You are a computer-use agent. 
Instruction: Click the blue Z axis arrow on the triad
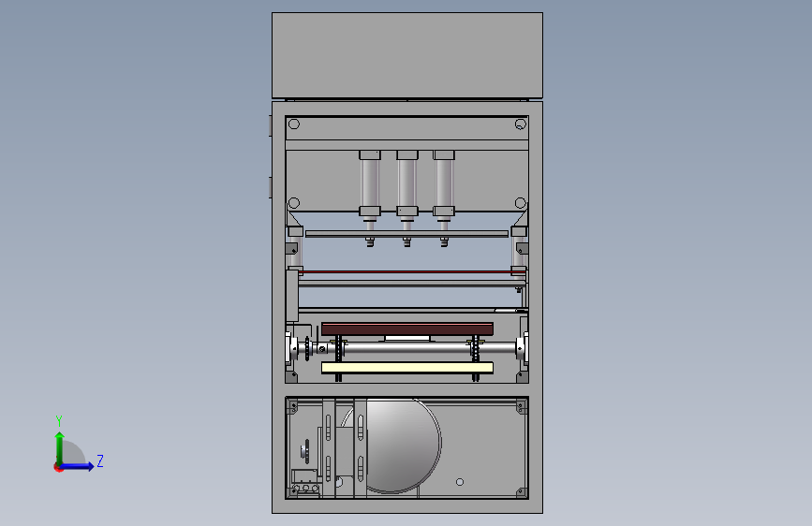(78, 466)
